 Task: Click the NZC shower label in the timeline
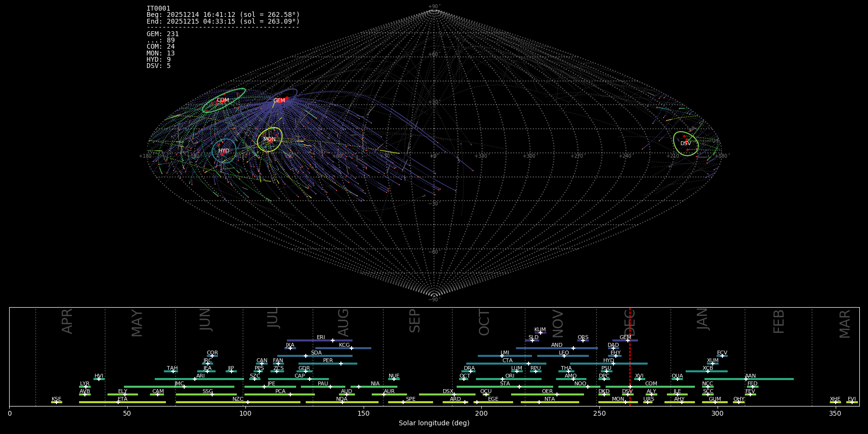tap(238, 399)
